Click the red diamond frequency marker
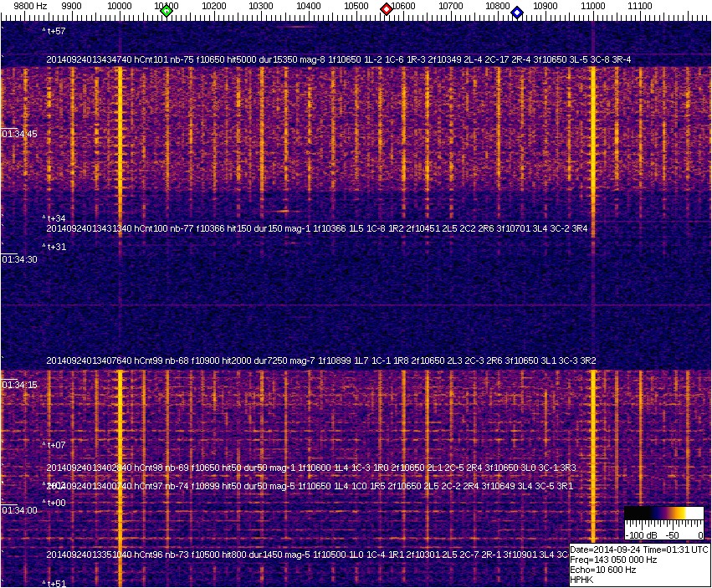Image resolution: width=712 pixels, height=588 pixels. (x=387, y=9)
